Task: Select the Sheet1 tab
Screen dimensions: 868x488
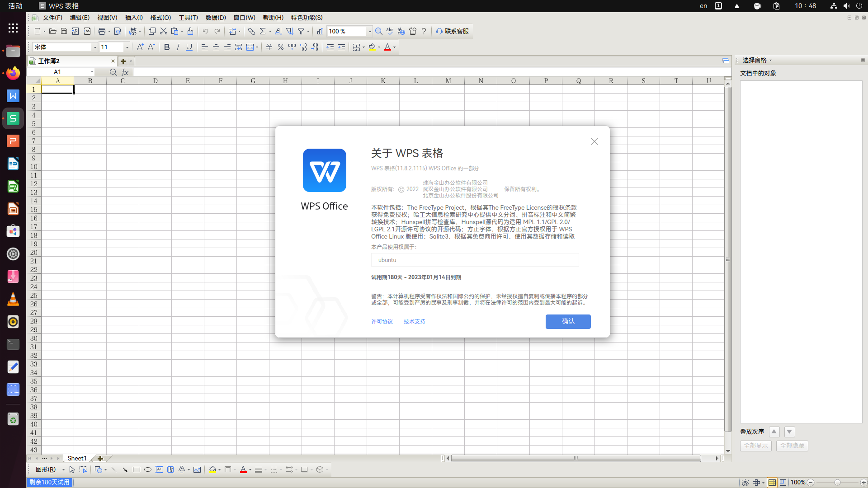Action: pos(77,458)
